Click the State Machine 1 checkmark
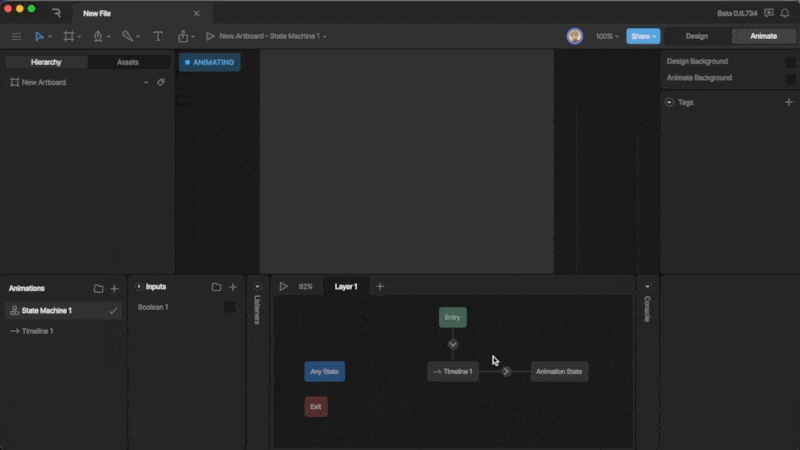 113,311
